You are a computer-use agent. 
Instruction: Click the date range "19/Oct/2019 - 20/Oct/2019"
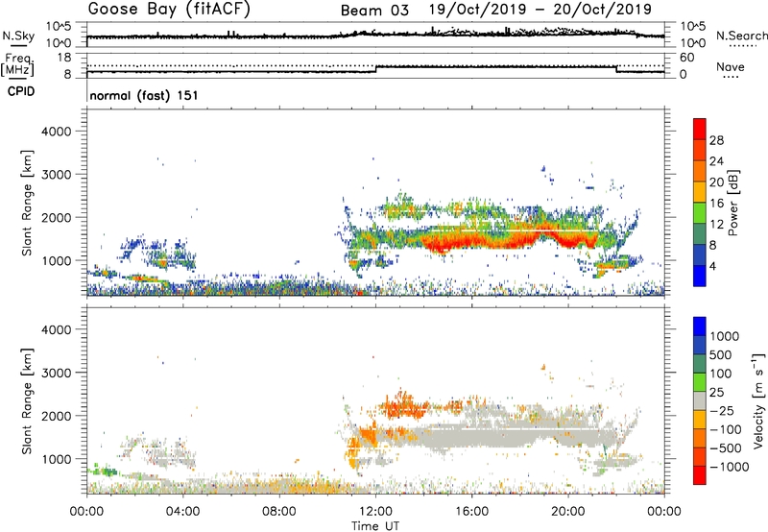tap(540, 10)
